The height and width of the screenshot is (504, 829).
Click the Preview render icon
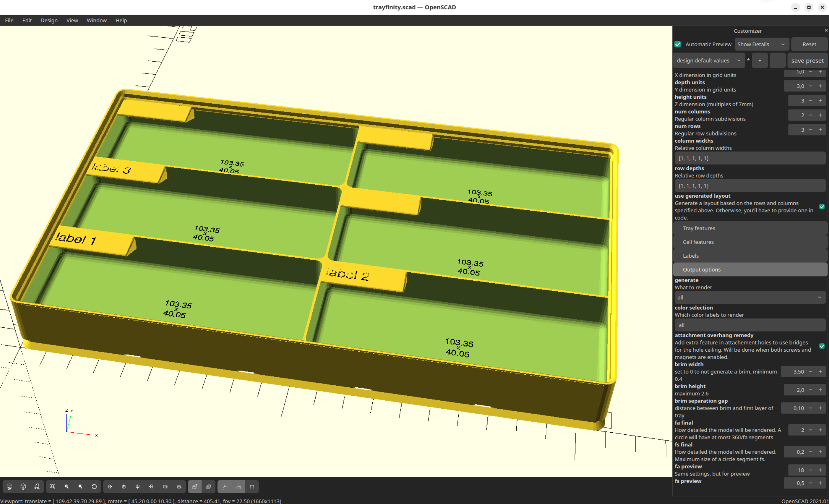click(9, 486)
